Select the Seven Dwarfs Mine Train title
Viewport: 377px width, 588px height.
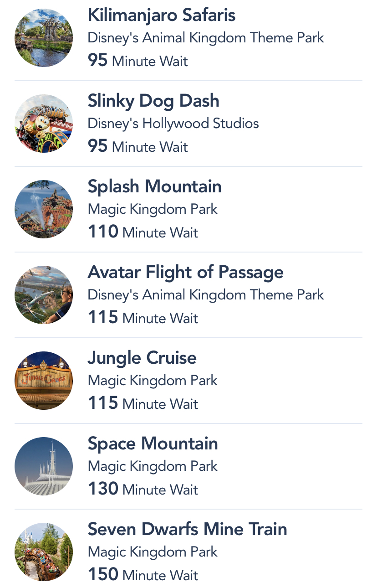188,529
